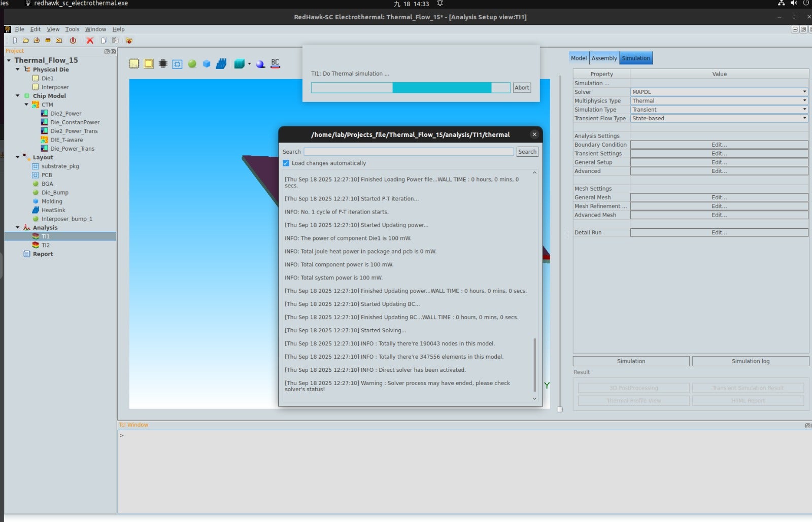The width and height of the screenshot is (812, 522).
Task: Click the Simulation run button
Action: coord(631,361)
